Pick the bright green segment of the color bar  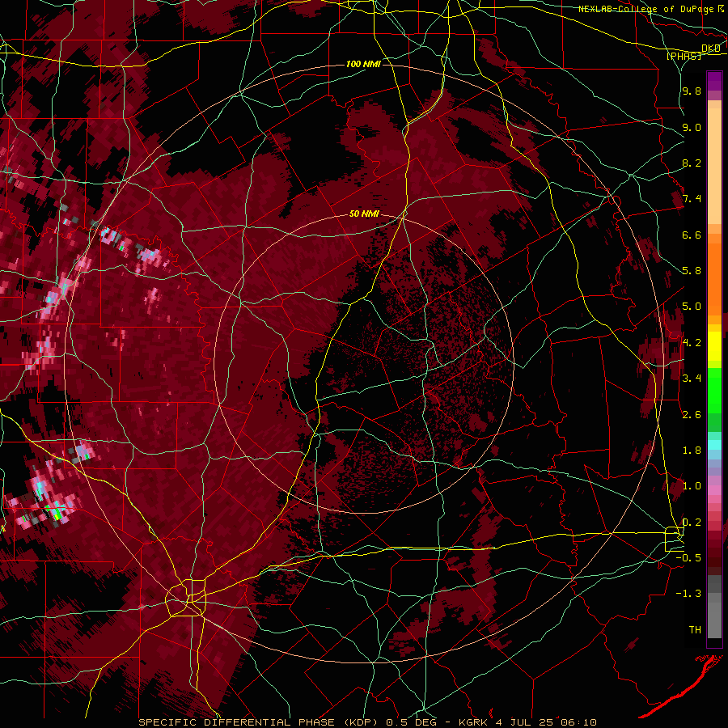[714, 390]
